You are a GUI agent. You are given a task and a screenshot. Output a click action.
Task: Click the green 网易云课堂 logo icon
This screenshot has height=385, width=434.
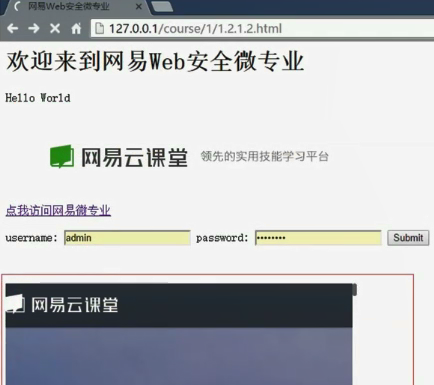[x=62, y=156]
